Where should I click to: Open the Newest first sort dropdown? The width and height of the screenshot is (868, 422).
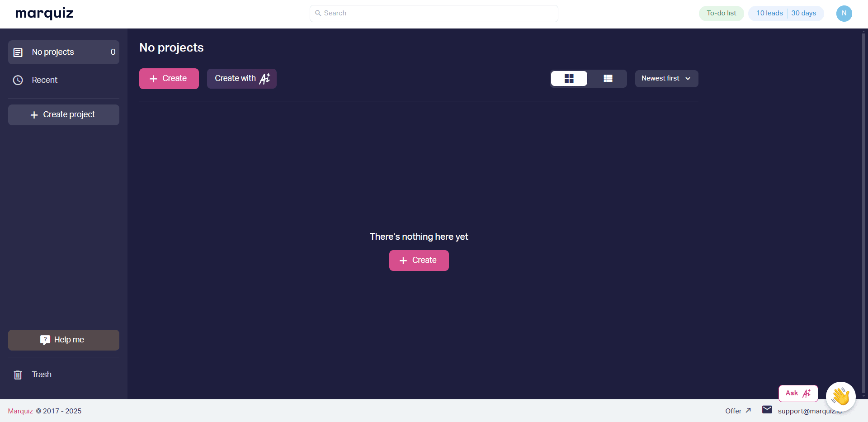point(666,79)
